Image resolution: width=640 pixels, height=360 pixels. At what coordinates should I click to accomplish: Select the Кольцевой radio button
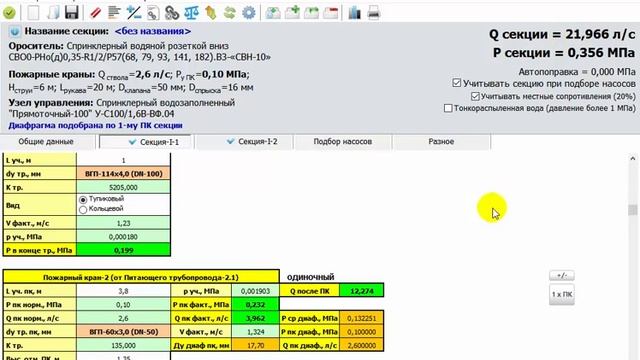click(83, 210)
